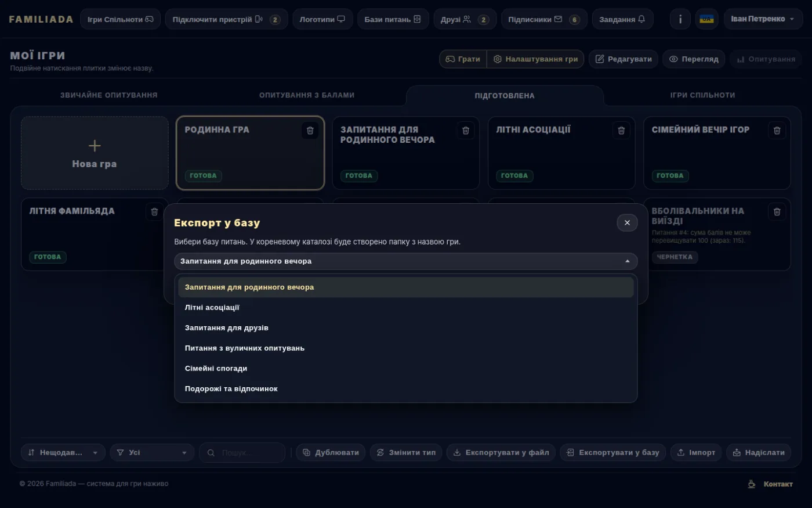Switch to Опитування з балами tab

pyautogui.click(x=307, y=95)
